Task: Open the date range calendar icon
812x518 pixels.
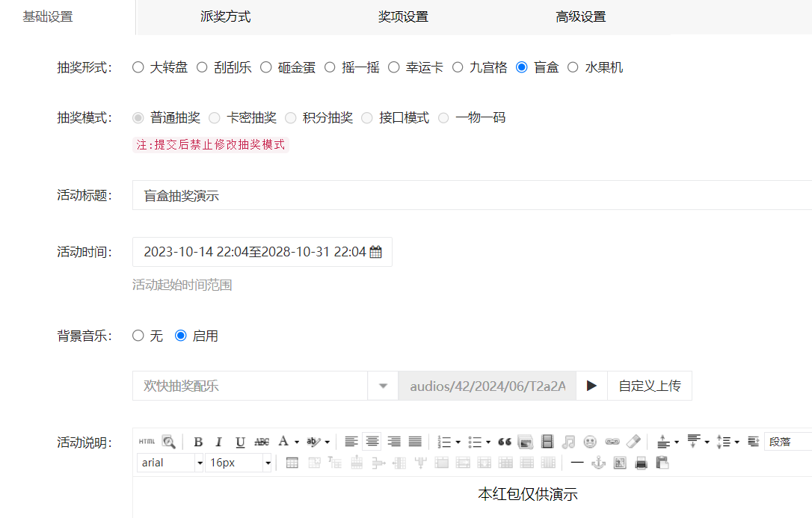Action: point(376,252)
